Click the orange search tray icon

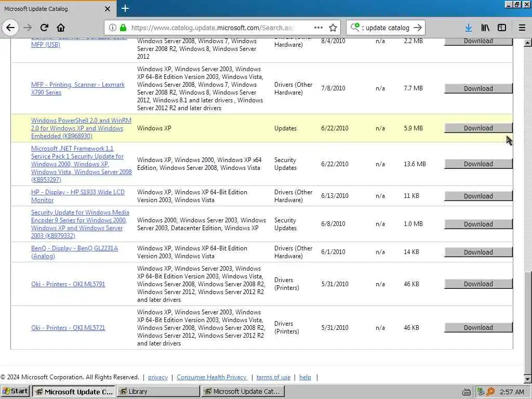pyautogui.click(x=490, y=392)
